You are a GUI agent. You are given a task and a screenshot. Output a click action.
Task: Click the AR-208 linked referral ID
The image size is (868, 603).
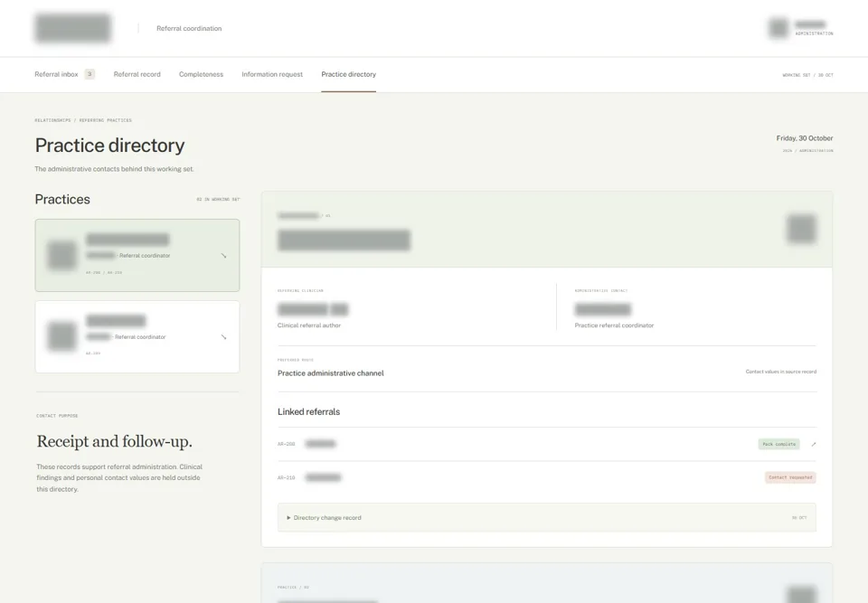coord(287,444)
